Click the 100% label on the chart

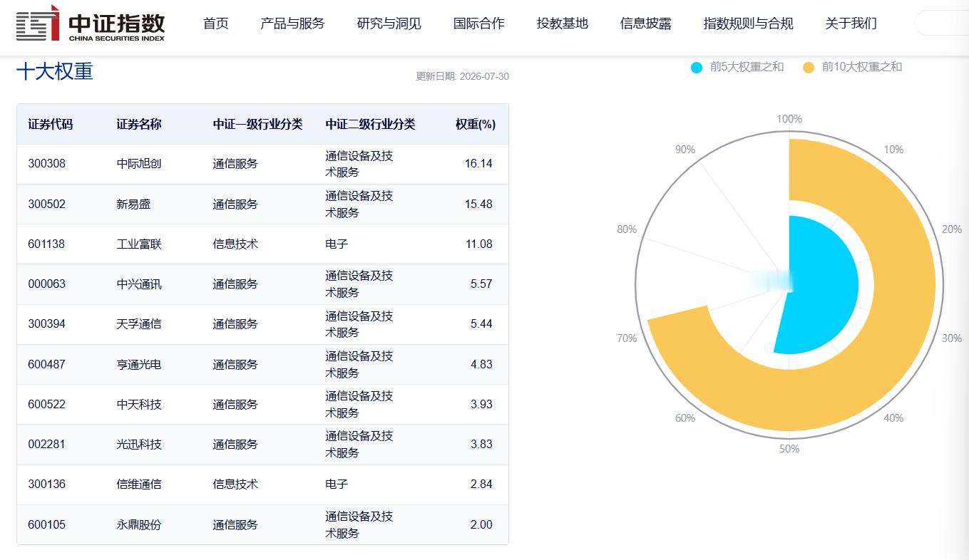789,119
